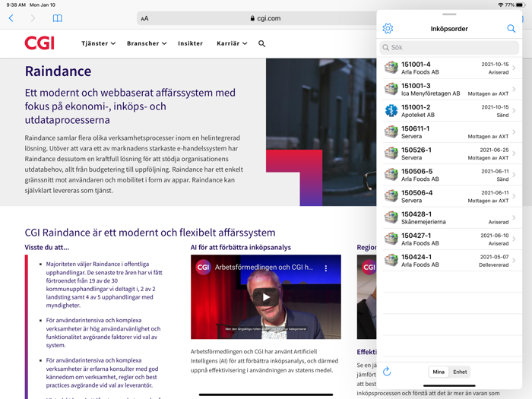Image resolution: width=532 pixels, height=399 pixels.
Task: Open order 150526-1 Servera
Action: [449, 154]
